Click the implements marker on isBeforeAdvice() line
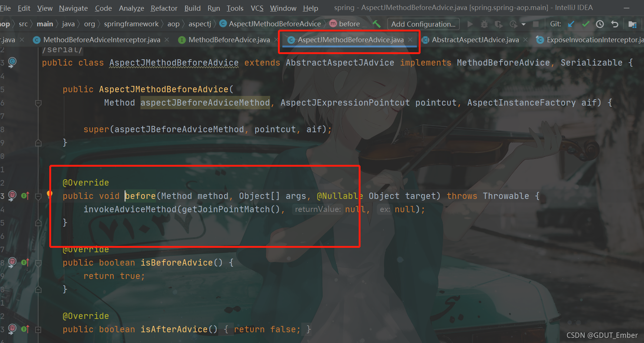Screen dimensions: 644x343 (x=25, y=262)
